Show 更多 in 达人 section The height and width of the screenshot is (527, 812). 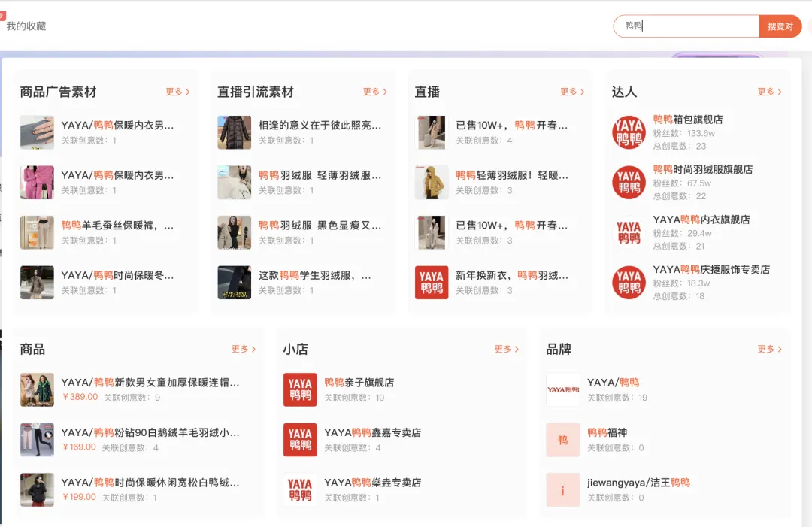[770, 92]
